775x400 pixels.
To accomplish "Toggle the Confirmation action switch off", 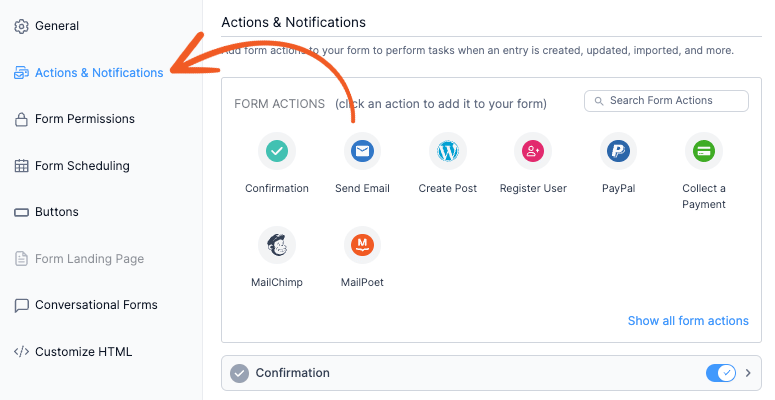I will coord(721,373).
